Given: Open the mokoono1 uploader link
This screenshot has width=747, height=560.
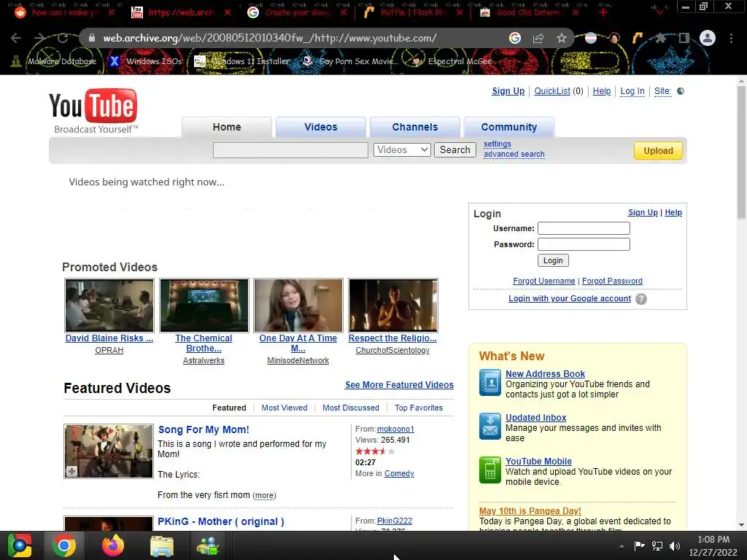Looking at the screenshot, I should click(x=395, y=429).
